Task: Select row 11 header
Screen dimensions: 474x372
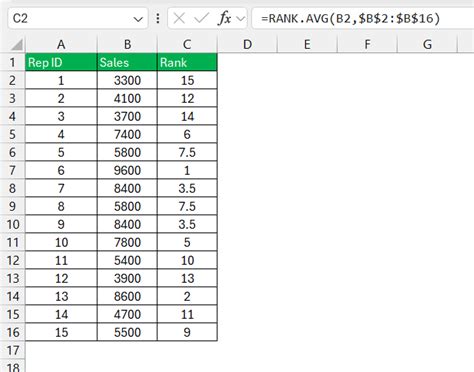Action: click(13, 242)
